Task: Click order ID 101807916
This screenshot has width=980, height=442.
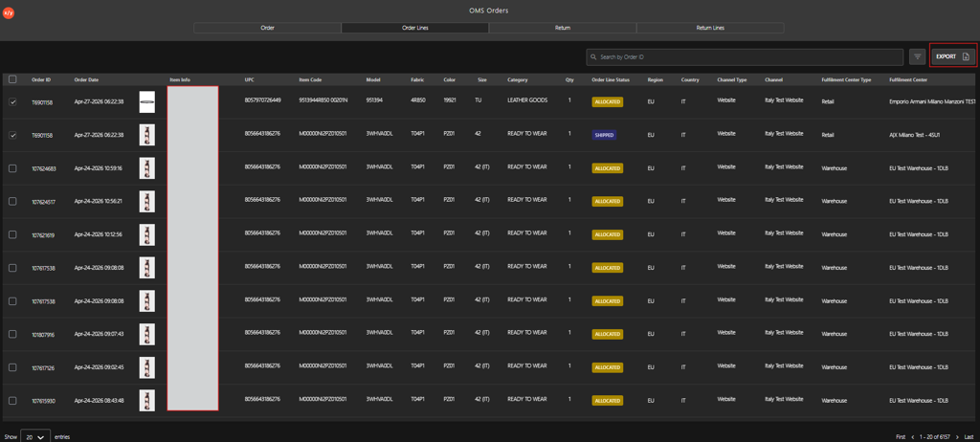Action: tap(43, 335)
